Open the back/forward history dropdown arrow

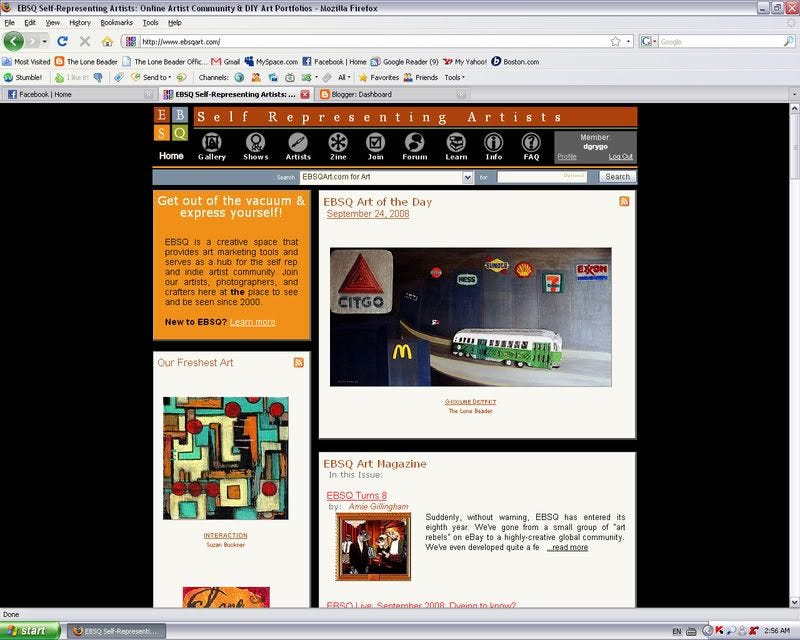tap(45, 41)
